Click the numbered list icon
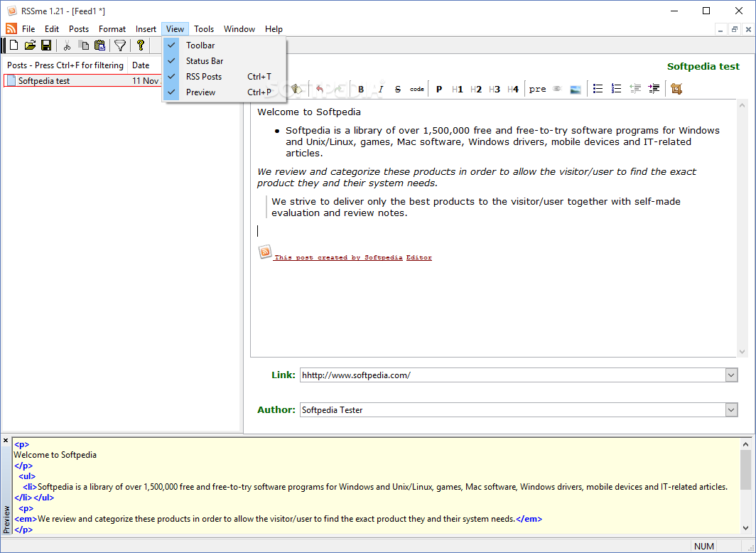 (616, 89)
